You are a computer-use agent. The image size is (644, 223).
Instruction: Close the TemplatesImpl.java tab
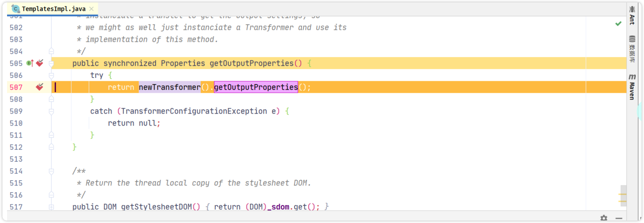[91, 9]
